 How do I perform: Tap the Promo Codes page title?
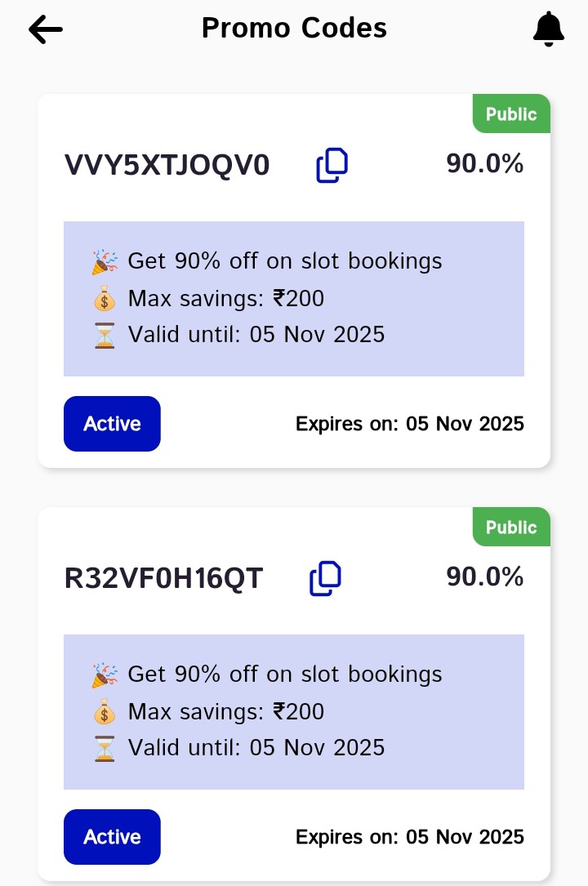point(294,29)
